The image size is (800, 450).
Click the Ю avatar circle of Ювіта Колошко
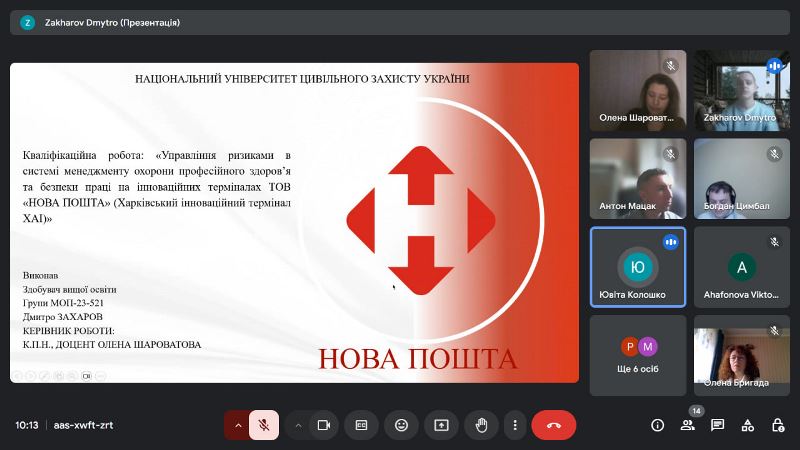[x=638, y=266]
